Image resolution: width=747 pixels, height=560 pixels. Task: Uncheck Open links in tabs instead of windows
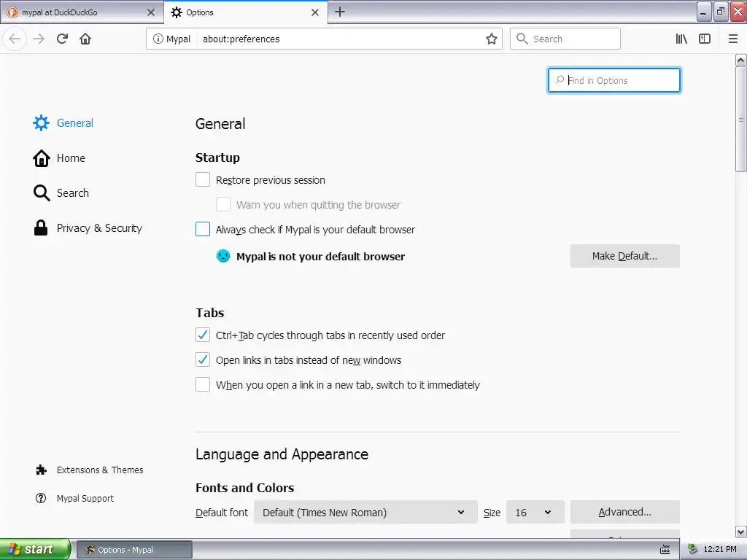click(203, 359)
